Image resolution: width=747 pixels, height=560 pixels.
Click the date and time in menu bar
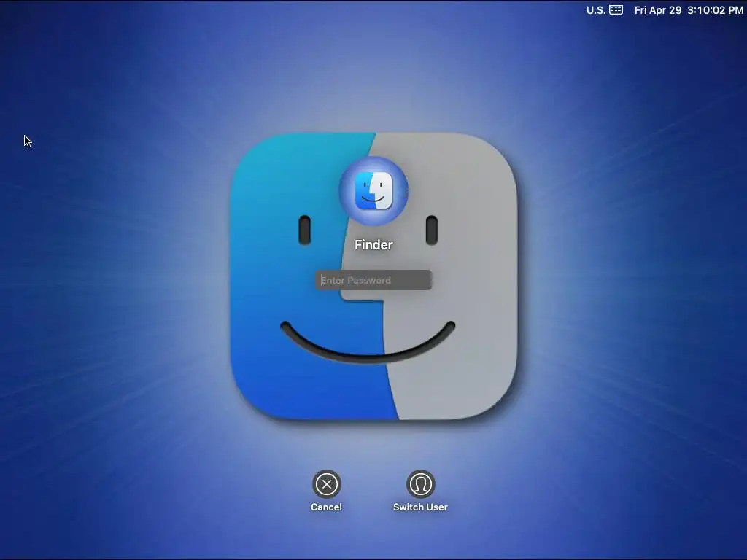point(689,10)
